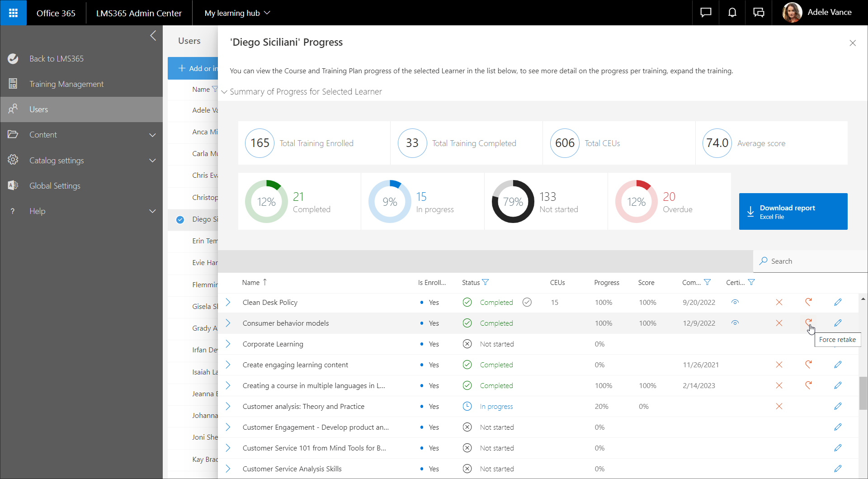Screen dimensions: 868x479
Task: Click Back to LMS365 link
Action: pos(57,59)
